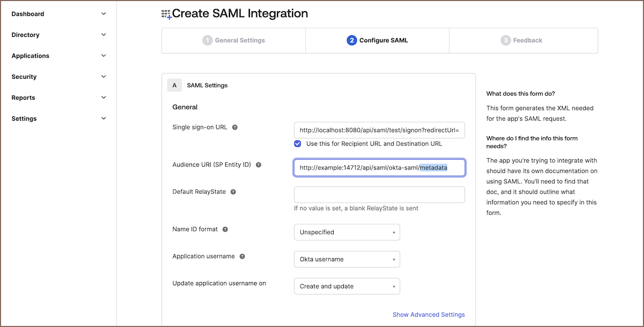Click the section A badge of SAML Settings
This screenshot has height=327, width=644.
coord(174,85)
